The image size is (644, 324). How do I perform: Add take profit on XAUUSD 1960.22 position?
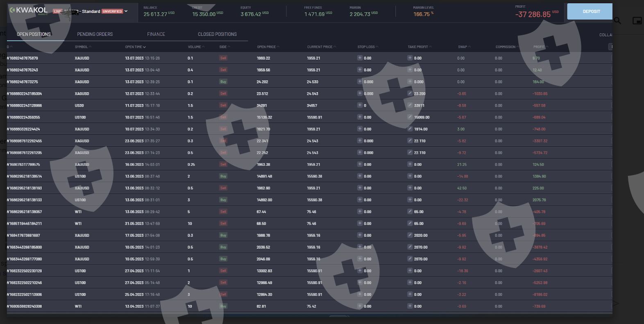click(x=410, y=58)
